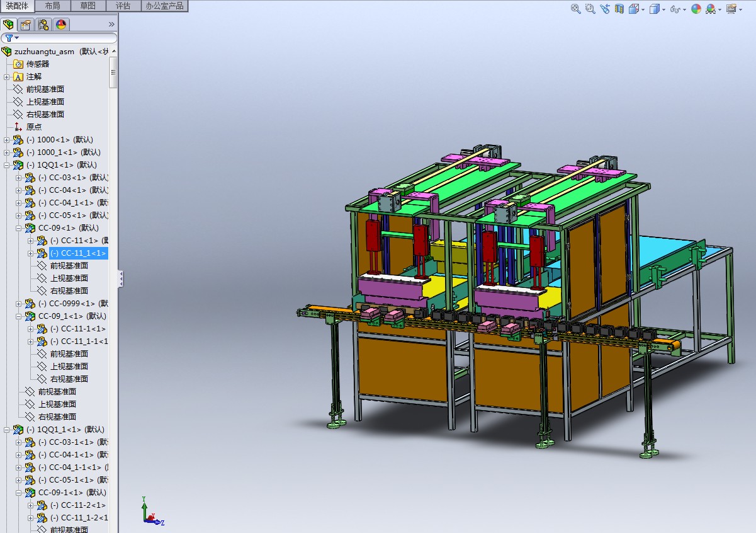Open the DisplayManager panel tab
Image resolution: width=756 pixels, height=533 pixels.
point(61,25)
